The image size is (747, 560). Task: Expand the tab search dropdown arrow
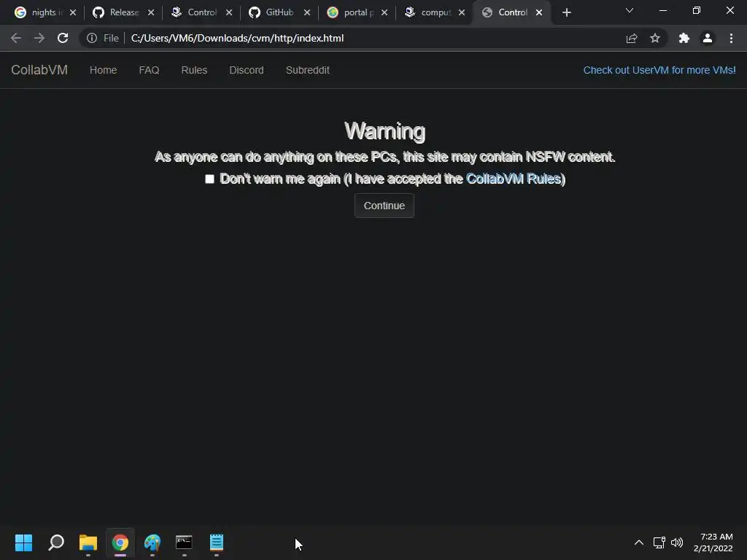(630, 10)
